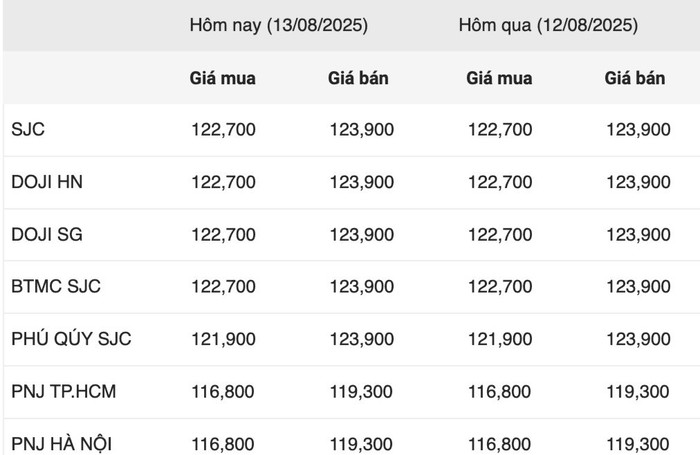Click the 'Hôm qua (12/08/2025)' header
This screenshot has width=700, height=455.
[548, 25]
